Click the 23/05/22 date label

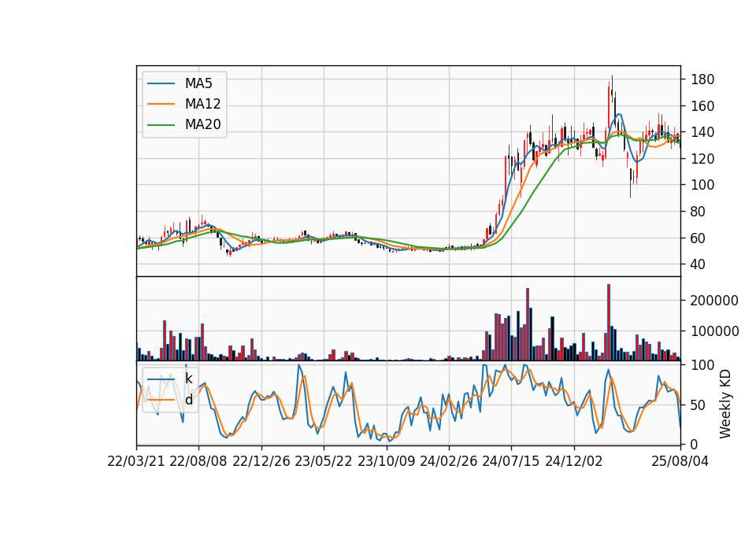pos(324,461)
